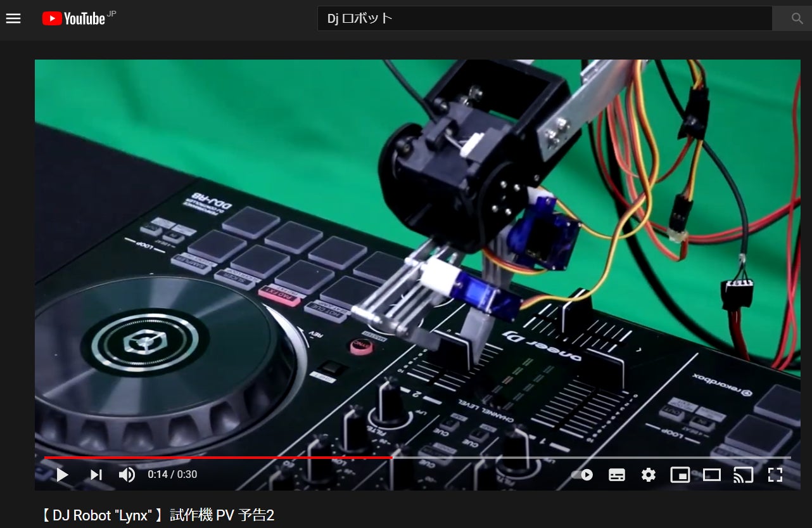Play the paused video with the play button
This screenshot has width=812, height=528.
(x=62, y=475)
